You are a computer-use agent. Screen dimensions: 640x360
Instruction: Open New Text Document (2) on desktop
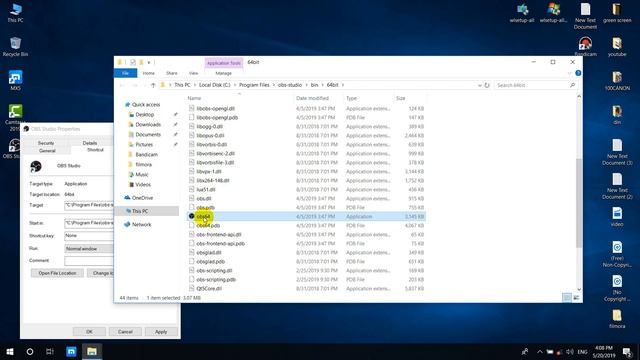(617, 186)
